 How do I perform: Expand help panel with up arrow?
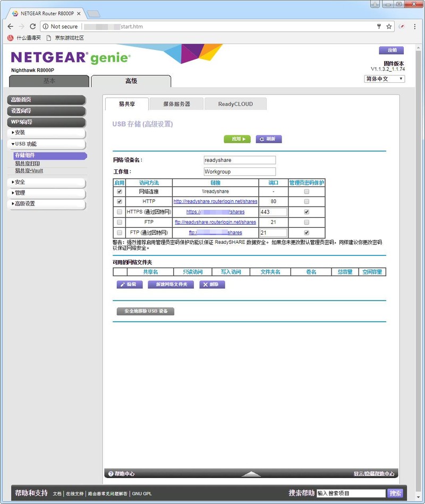click(x=251, y=474)
